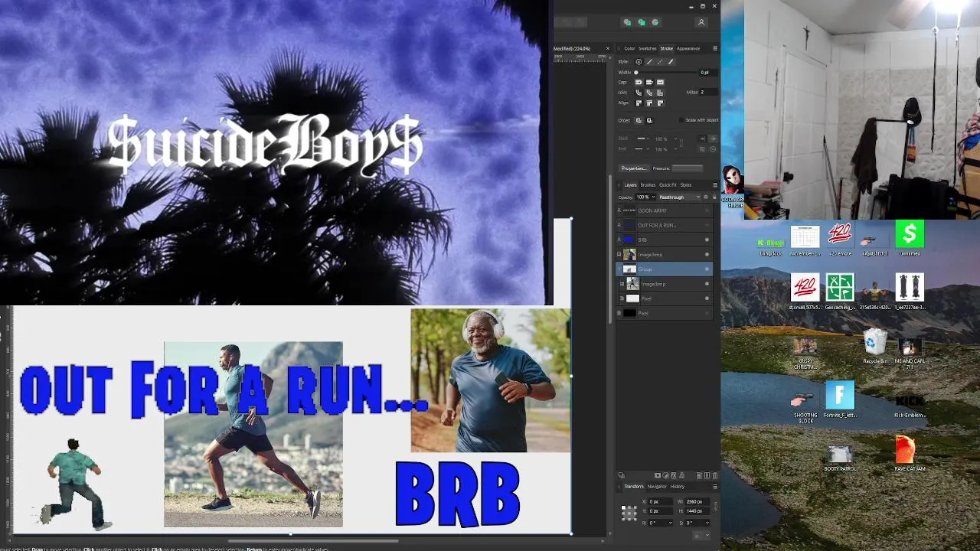Select the middle Join style icon

tap(649, 93)
